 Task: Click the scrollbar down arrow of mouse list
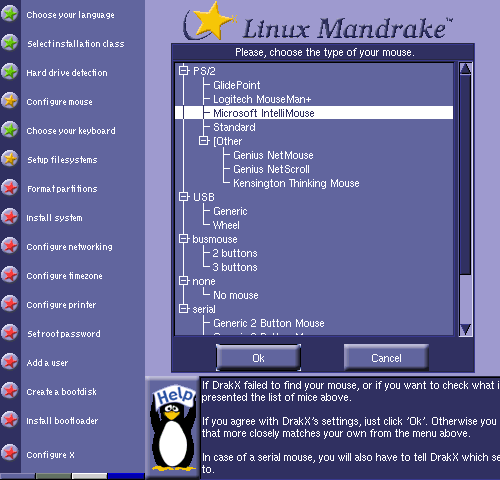pyautogui.click(x=465, y=329)
